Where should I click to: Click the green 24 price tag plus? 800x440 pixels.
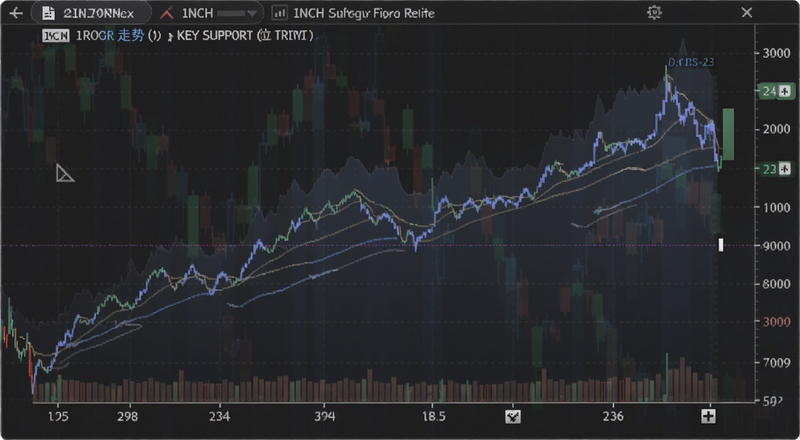[785, 91]
